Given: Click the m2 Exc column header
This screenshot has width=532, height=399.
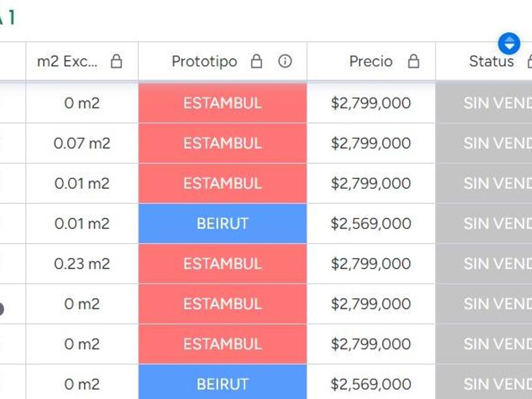Looking at the screenshot, I should point(68,61).
